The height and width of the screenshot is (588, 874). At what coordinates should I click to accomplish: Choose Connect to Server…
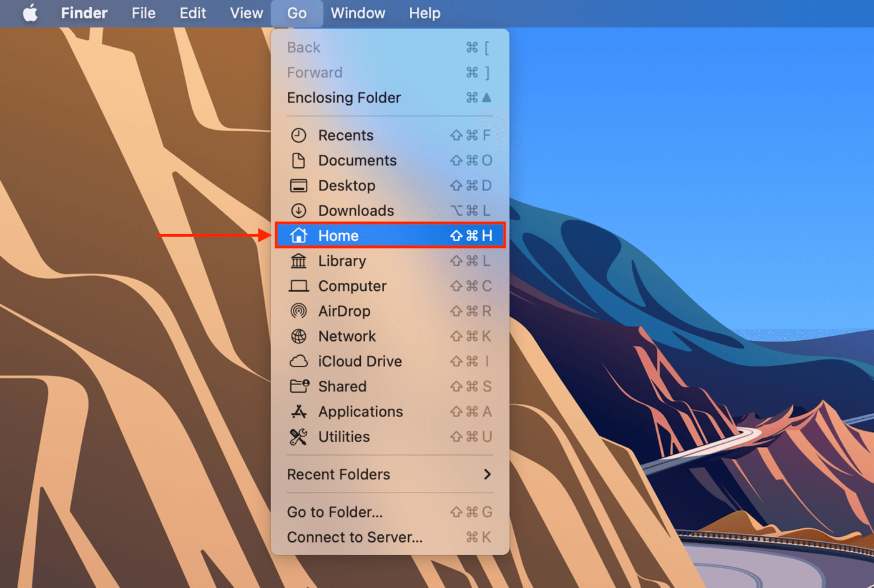tap(390, 537)
